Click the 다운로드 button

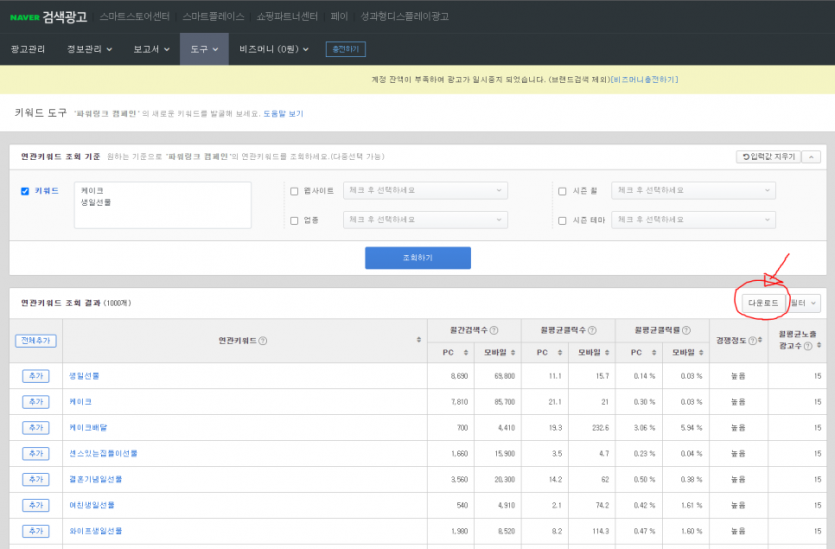[763, 303]
